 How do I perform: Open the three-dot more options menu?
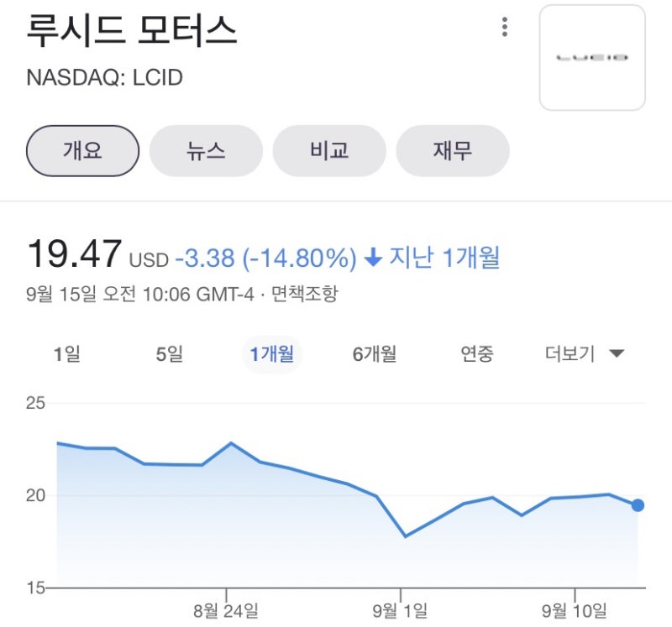point(505,28)
